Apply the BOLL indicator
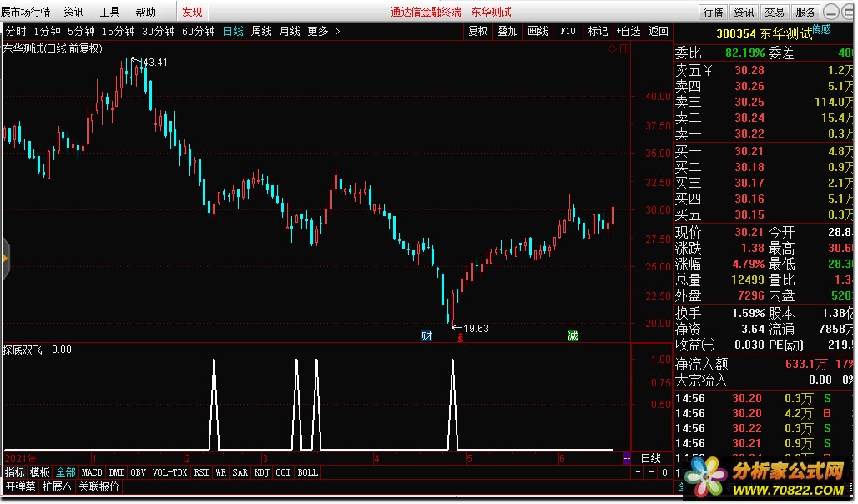Image resolution: width=858 pixels, height=504 pixels. click(x=307, y=472)
